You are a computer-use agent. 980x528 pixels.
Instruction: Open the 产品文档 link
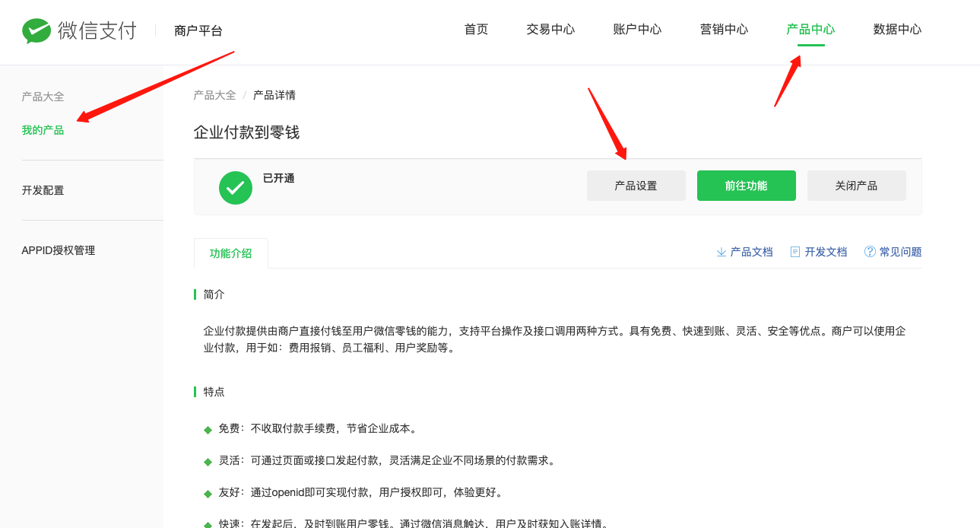point(751,252)
